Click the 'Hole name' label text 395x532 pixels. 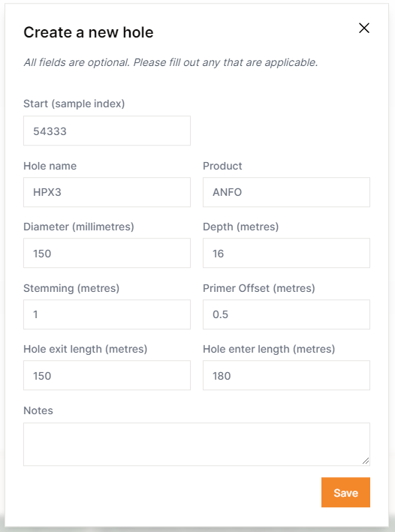[50, 166]
